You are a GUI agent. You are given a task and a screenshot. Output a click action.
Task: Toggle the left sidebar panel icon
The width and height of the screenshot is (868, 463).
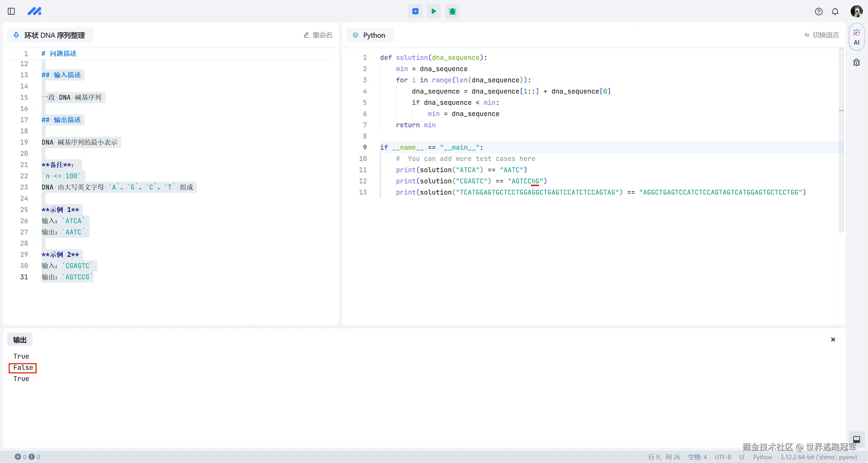click(11, 11)
